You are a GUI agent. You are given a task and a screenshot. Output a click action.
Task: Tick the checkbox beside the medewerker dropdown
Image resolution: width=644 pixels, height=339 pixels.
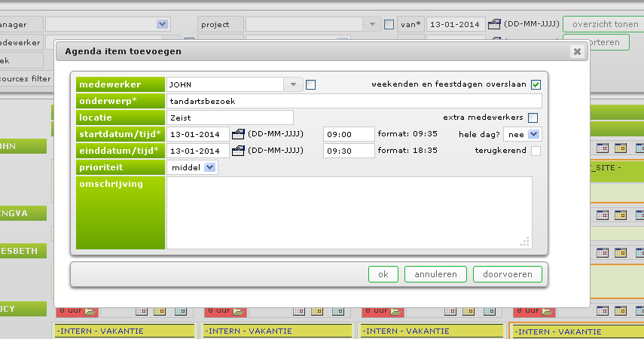pos(311,84)
